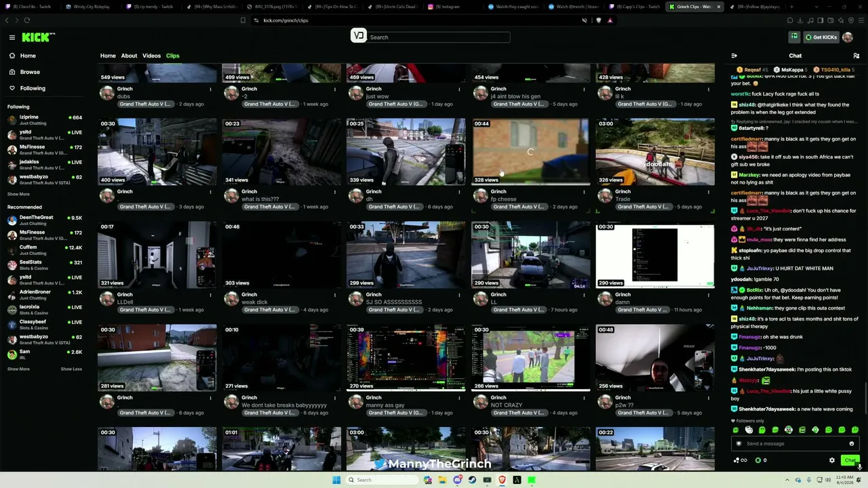
Task: Open the taskbar clock showing 11:43 AM
Action: tap(845, 480)
